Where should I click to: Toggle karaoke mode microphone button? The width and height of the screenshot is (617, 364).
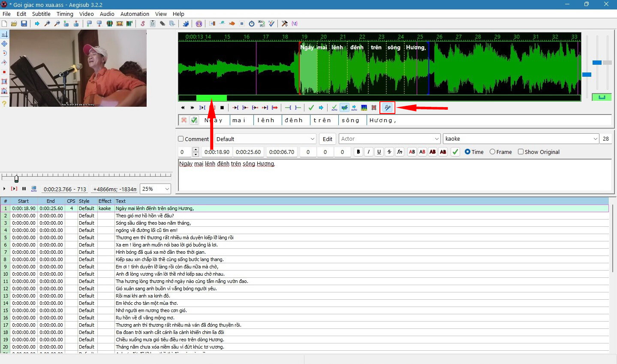coord(388,108)
